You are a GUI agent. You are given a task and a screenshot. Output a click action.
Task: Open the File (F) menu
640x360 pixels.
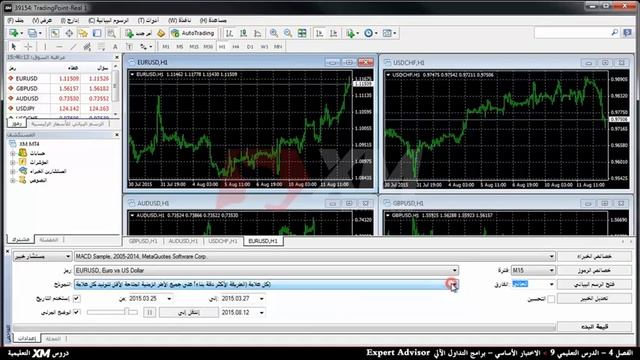coord(16,20)
